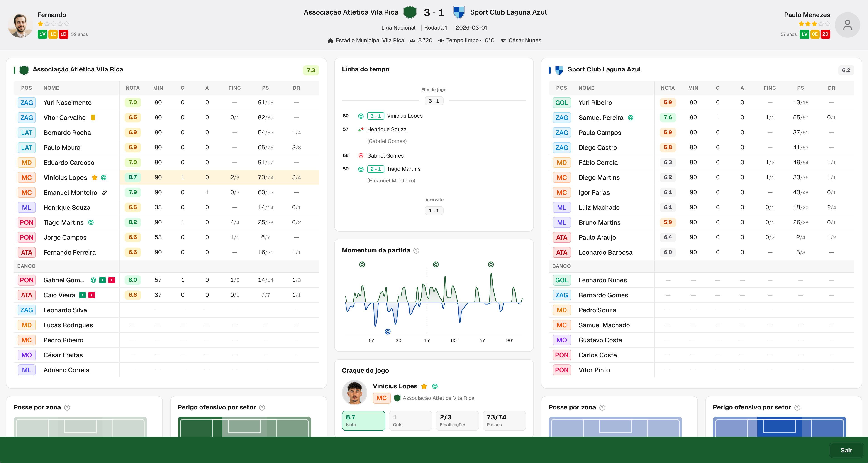The height and width of the screenshot is (463, 868).
Task: Click the assist pencil icon beside Emanuel Monteiro
Action: point(105,192)
